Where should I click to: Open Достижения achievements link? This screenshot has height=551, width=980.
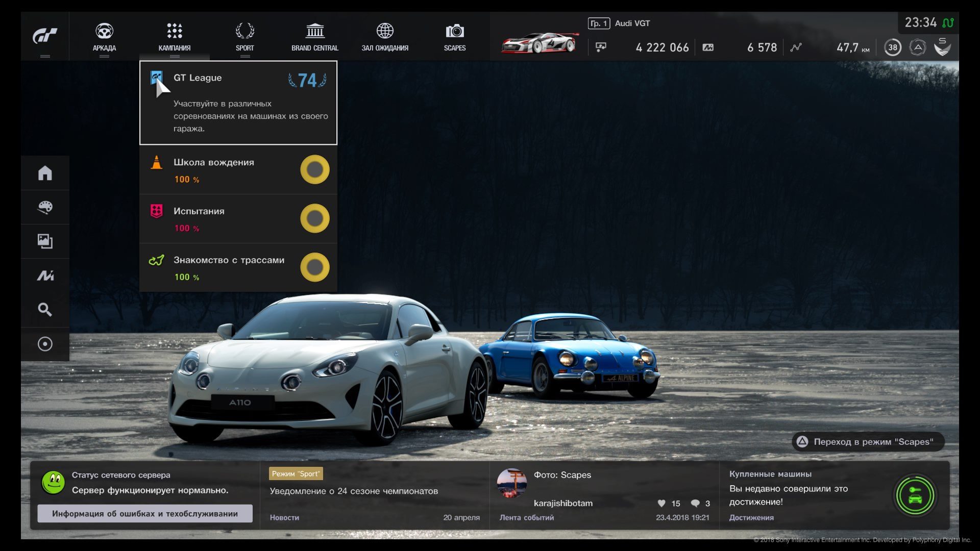pyautogui.click(x=751, y=518)
